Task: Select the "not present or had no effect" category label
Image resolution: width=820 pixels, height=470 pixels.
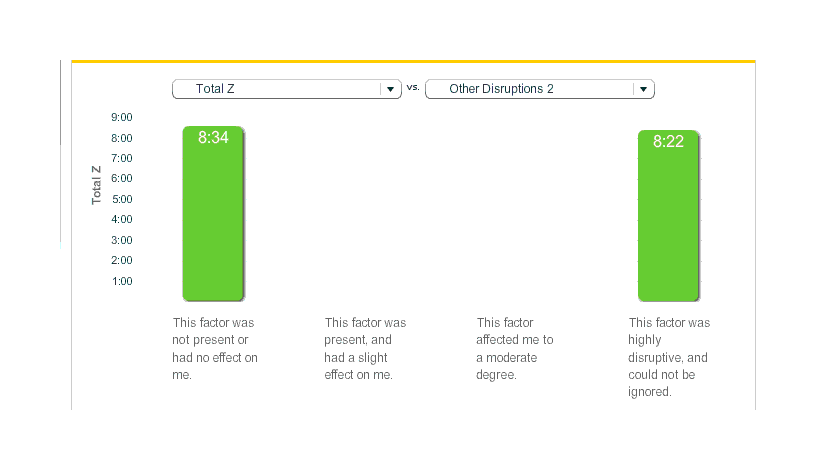Action: [215, 348]
